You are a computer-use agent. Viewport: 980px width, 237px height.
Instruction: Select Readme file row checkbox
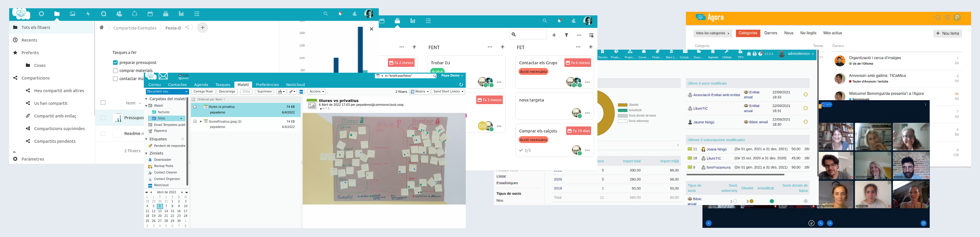point(103,133)
